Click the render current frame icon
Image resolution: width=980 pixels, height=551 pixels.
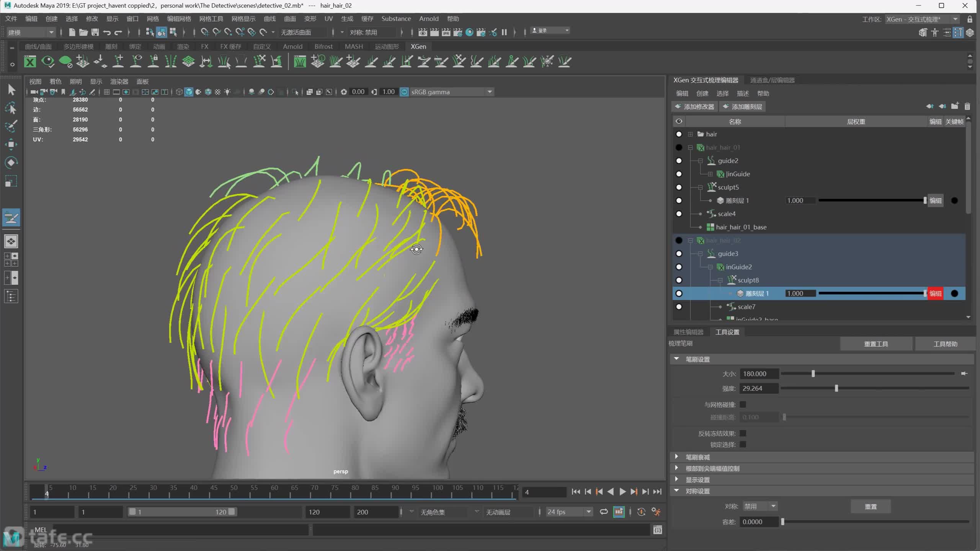pos(434,32)
